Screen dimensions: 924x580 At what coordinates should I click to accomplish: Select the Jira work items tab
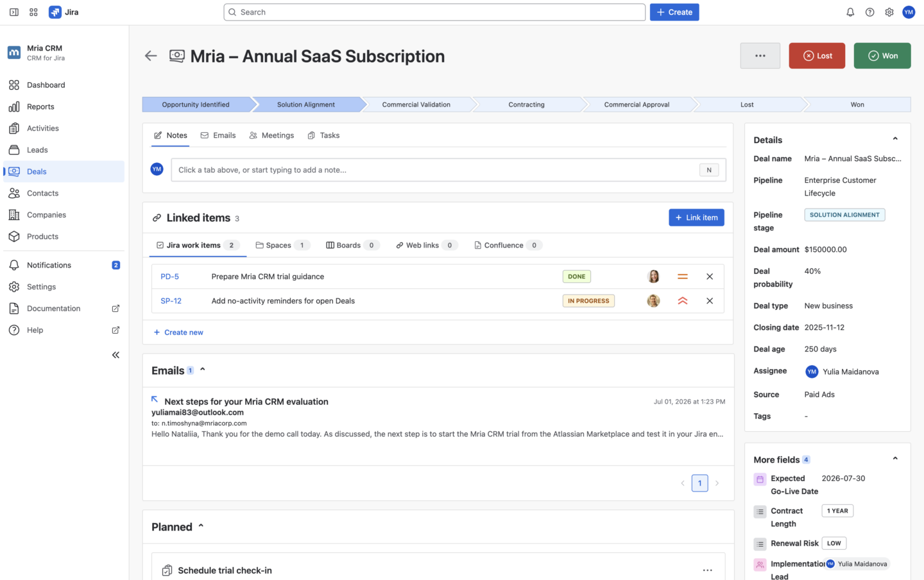coord(198,245)
